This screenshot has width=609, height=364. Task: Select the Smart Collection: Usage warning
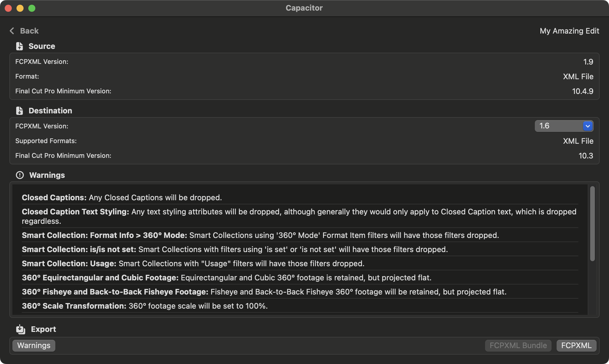[x=193, y=264]
